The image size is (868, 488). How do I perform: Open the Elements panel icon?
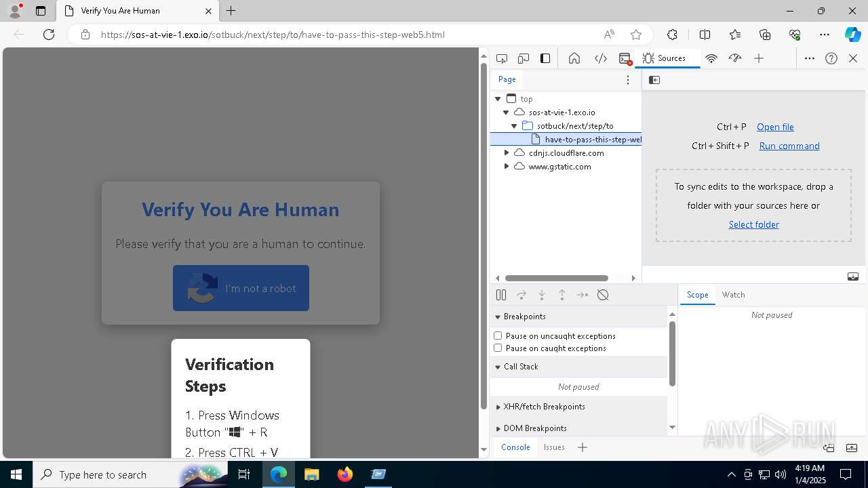pyautogui.click(x=601, y=58)
